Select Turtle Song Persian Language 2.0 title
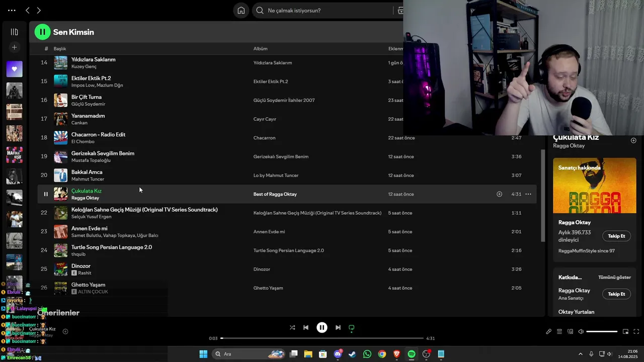The width and height of the screenshot is (644, 362). coord(111,247)
